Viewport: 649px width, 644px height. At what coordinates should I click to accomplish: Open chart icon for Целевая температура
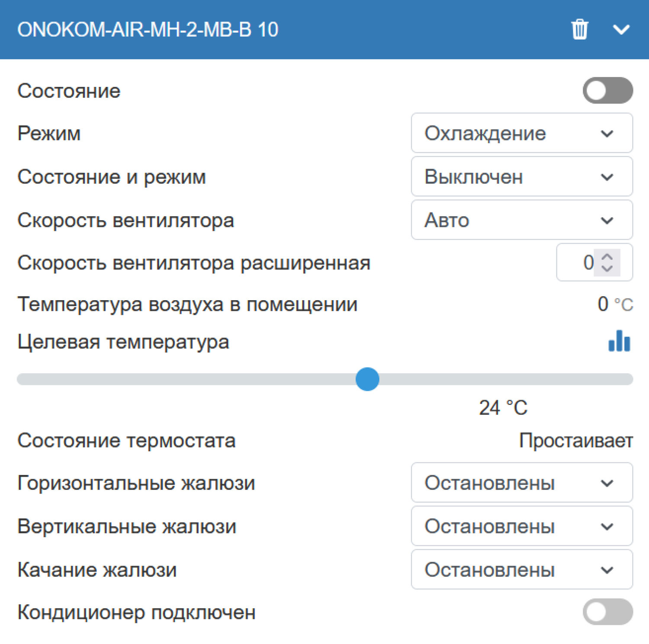pos(619,341)
